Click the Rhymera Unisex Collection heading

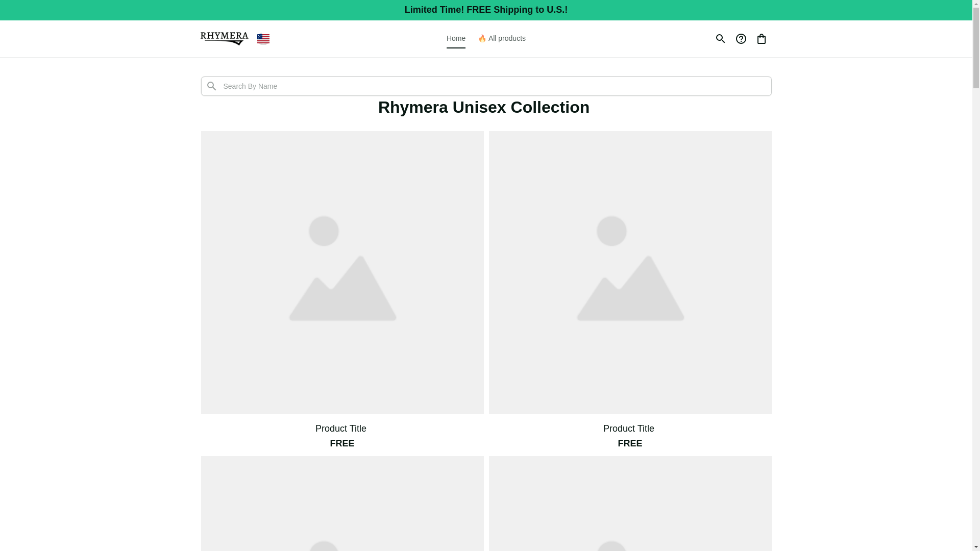tap(484, 107)
